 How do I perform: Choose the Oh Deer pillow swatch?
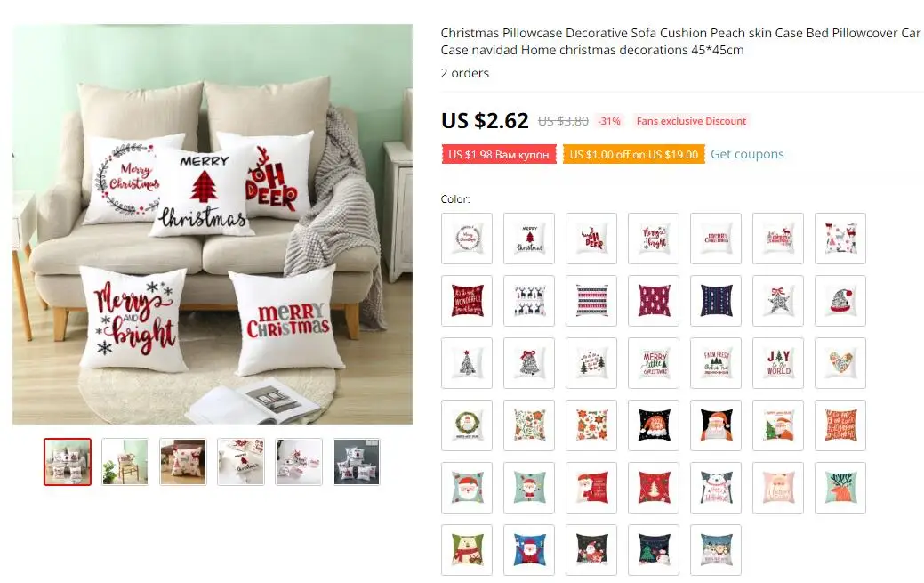click(591, 239)
